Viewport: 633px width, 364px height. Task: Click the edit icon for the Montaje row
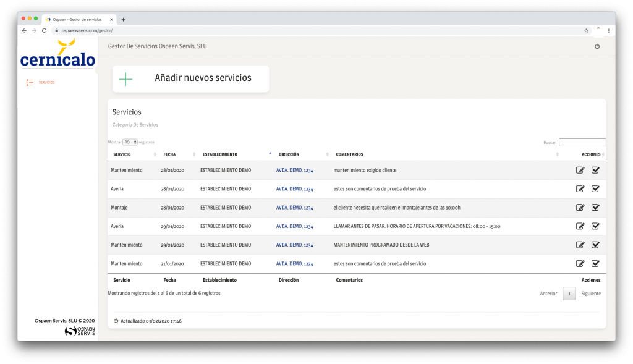[580, 208]
